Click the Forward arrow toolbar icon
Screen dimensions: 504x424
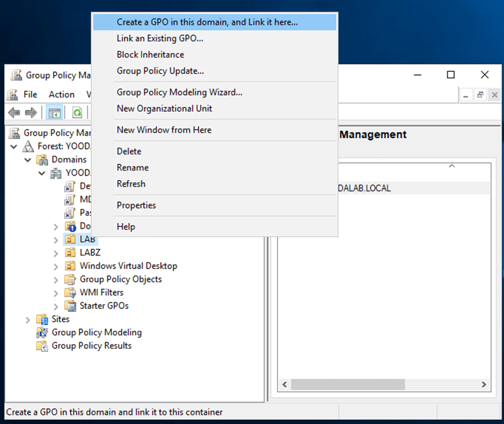31,113
